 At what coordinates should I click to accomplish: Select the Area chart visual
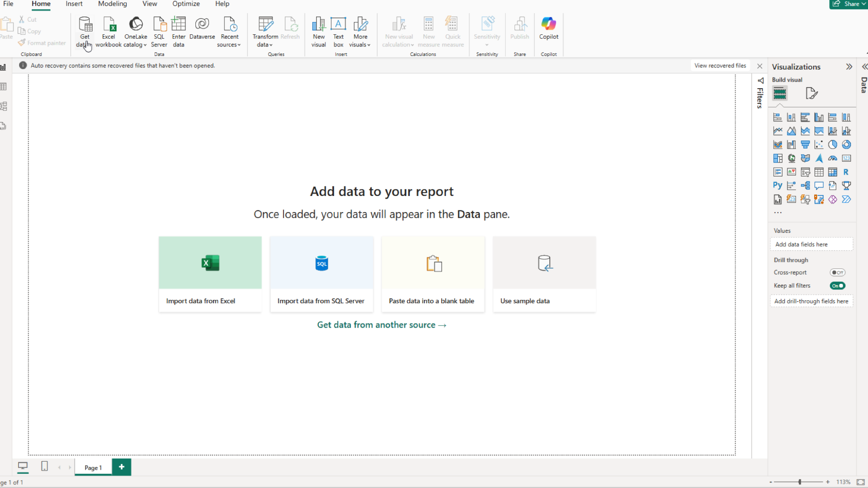click(791, 131)
